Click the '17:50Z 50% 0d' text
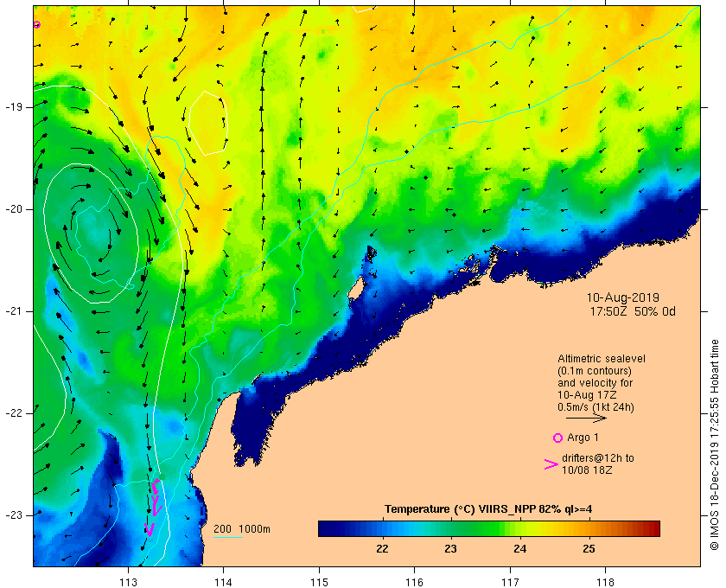Image resolution: width=726 pixels, height=588 pixels. click(633, 311)
